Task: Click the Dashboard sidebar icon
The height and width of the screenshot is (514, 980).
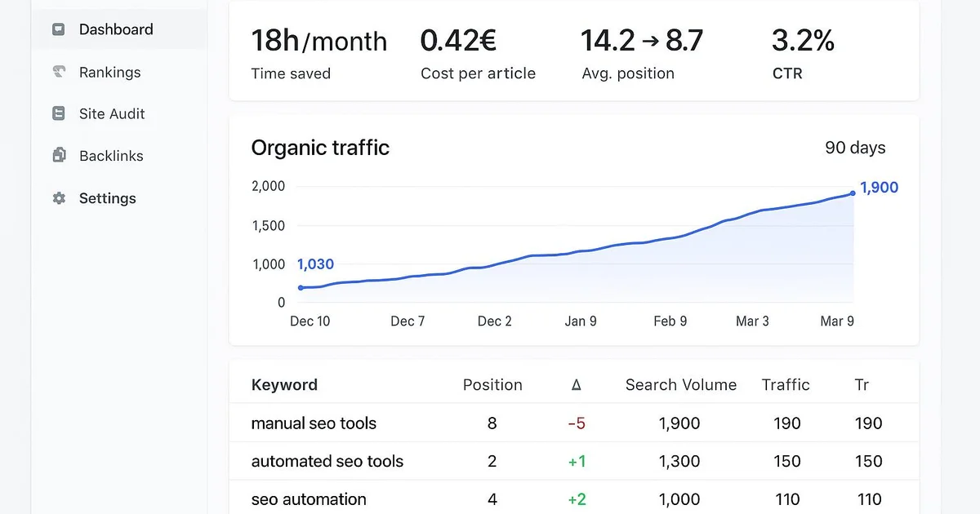Action: tap(59, 29)
